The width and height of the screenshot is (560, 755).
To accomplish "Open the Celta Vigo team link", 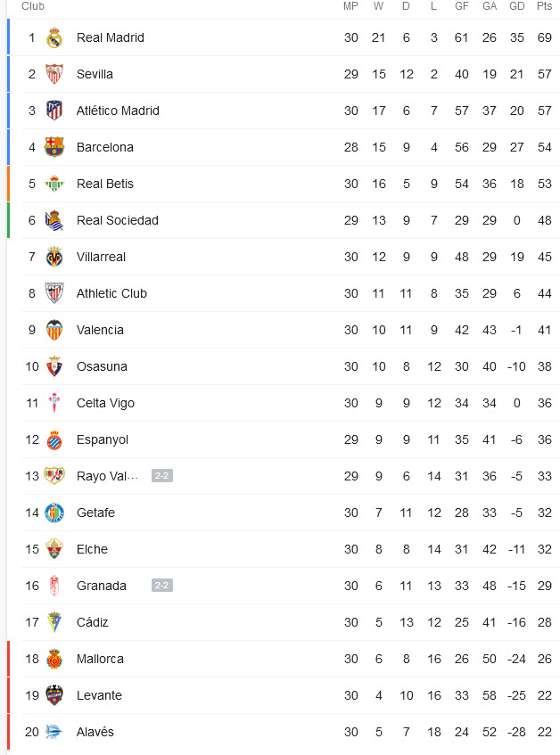I will pos(105,404).
